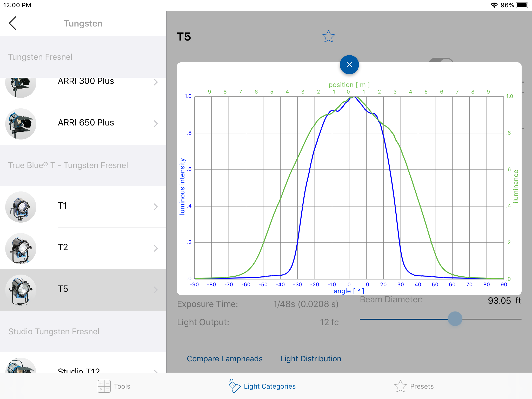This screenshot has height=399, width=532.
Task: Open T1 details via its chevron
Action: [x=156, y=207]
